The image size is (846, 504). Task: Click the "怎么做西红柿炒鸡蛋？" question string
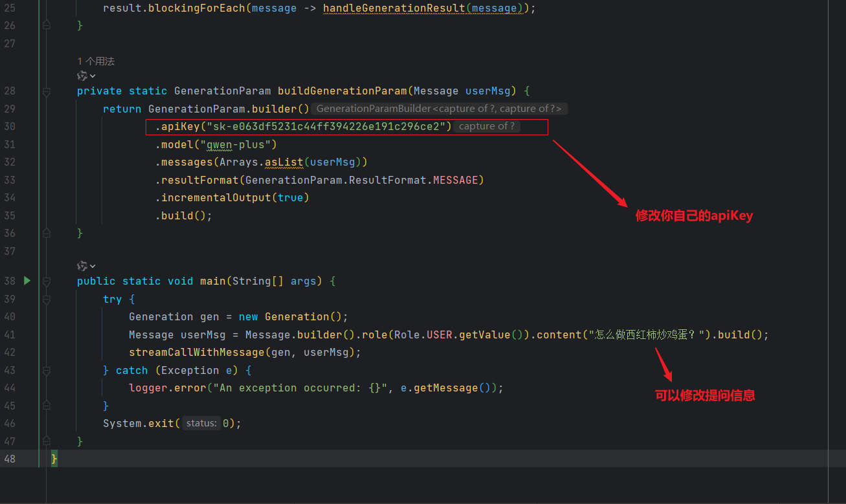coord(649,334)
